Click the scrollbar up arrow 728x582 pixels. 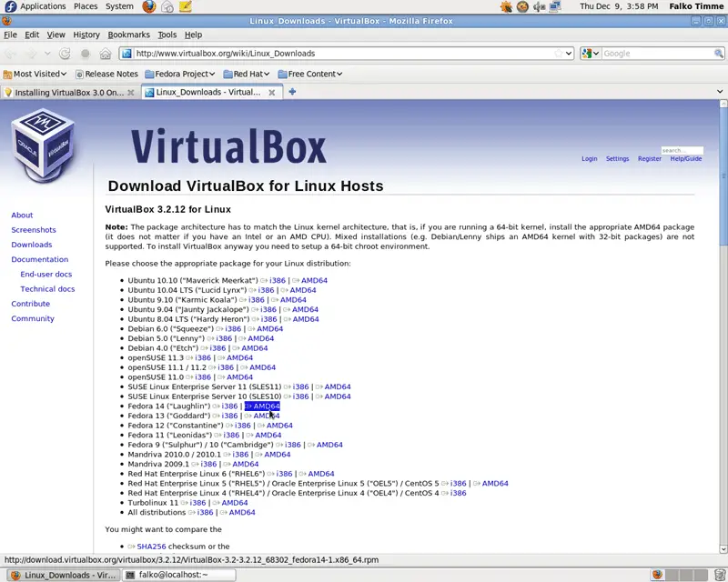click(x=723, y=104)
